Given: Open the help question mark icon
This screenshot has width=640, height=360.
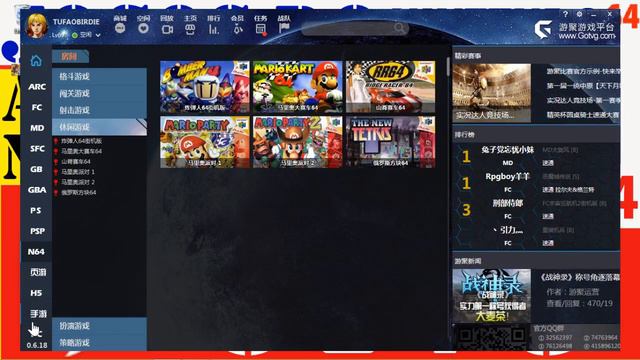Looking at the screenshot, I should pos(565,14).
